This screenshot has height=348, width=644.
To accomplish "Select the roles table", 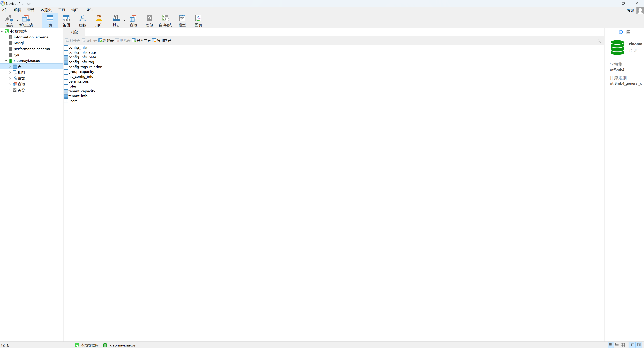I will coord(70,86).
